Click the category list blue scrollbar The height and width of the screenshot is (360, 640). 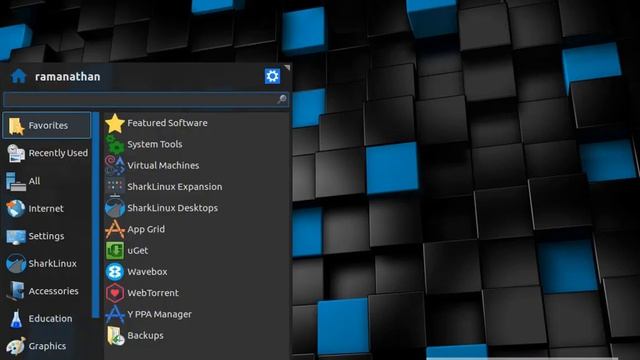pos(96,214)
